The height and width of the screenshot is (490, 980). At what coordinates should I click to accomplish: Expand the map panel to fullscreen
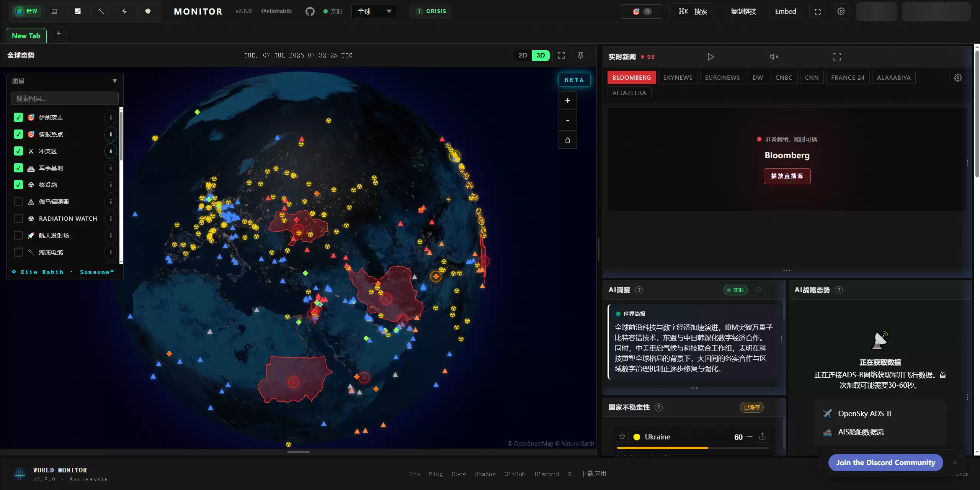(x=561, y=56)
